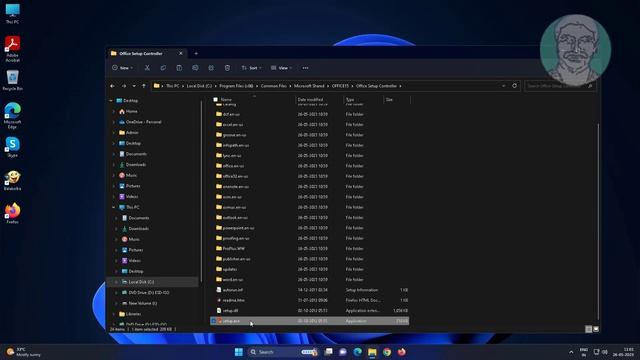
Task: Open the View dropdown menu
Action: 281,68
